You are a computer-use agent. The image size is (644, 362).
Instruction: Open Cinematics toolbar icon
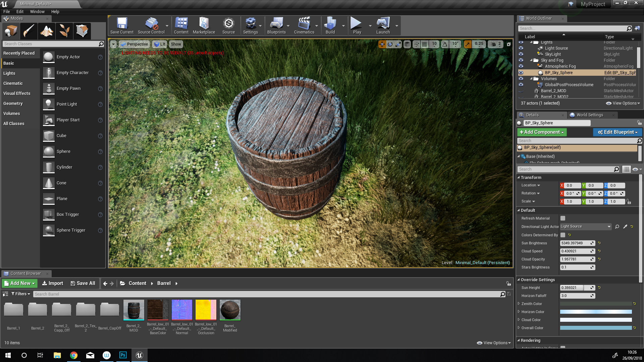304,26
